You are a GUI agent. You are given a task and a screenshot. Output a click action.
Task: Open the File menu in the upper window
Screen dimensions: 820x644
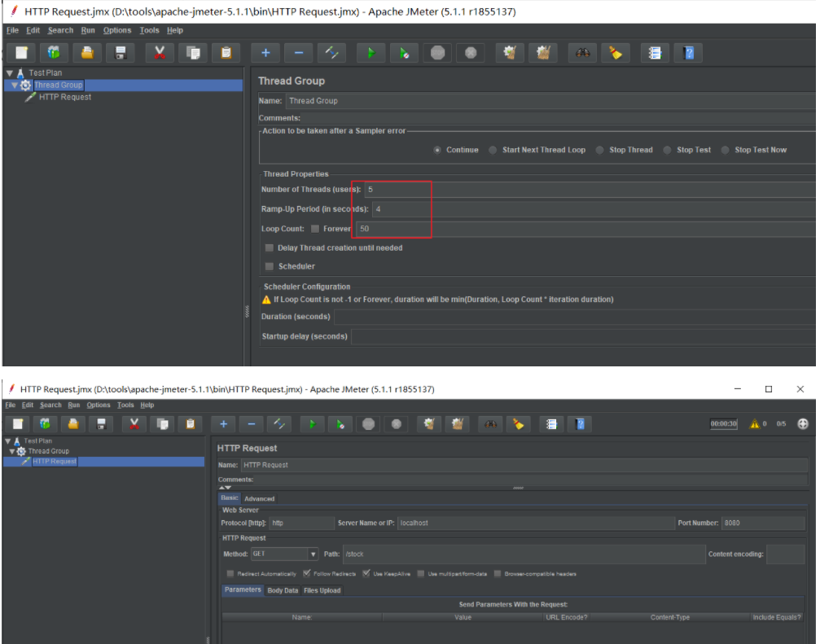pos(12,30)
